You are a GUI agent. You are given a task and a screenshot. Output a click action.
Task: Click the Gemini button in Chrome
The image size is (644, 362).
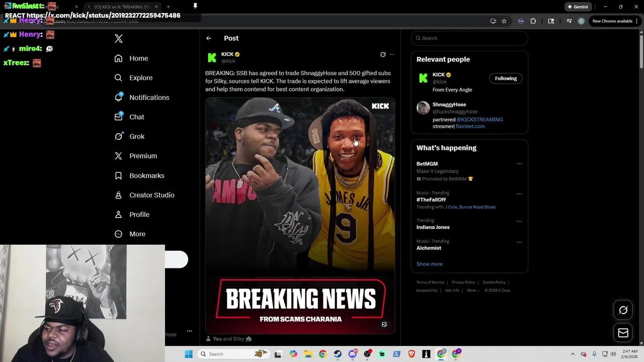click(578, 7)
